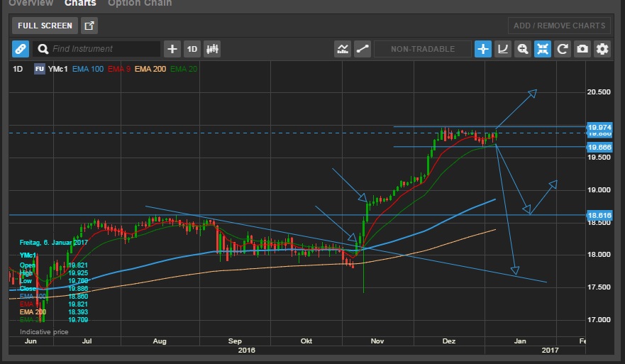Open the pop-out window icon

pyautogui.click(x=89, y=26)
